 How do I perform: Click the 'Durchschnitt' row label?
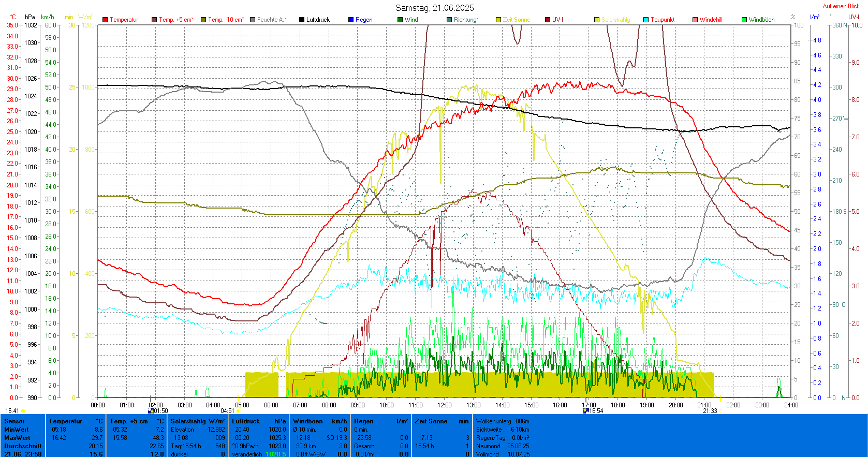(x=23, y=446)
